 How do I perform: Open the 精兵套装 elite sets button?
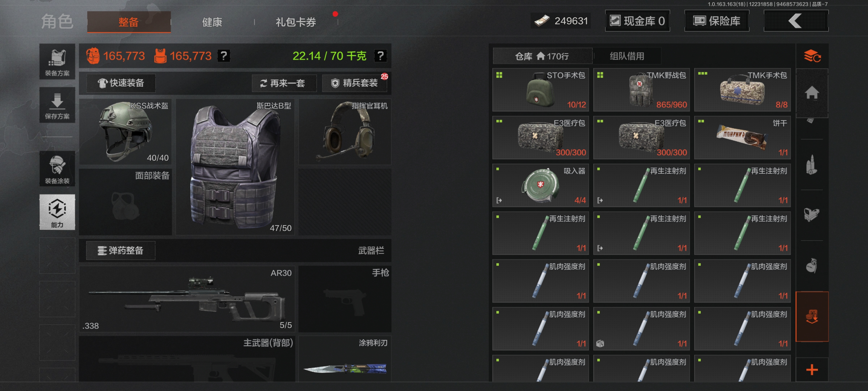coord(354,83)
